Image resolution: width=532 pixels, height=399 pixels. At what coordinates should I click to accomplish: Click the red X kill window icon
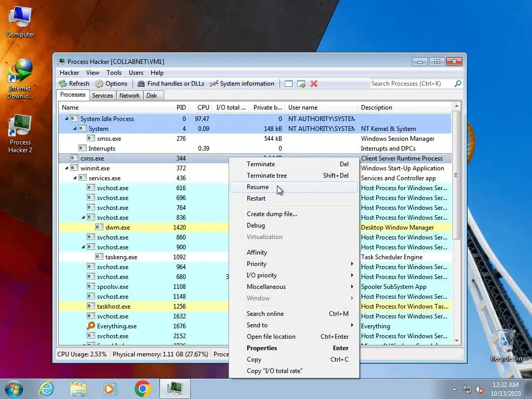click(314, 84)
